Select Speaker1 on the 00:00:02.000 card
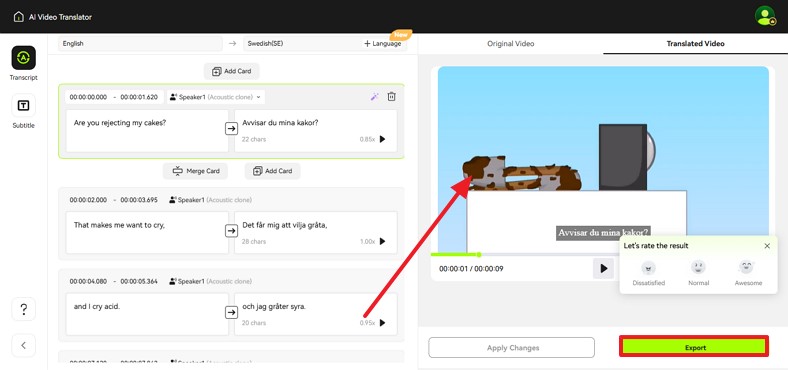 [x=211, y=200]
